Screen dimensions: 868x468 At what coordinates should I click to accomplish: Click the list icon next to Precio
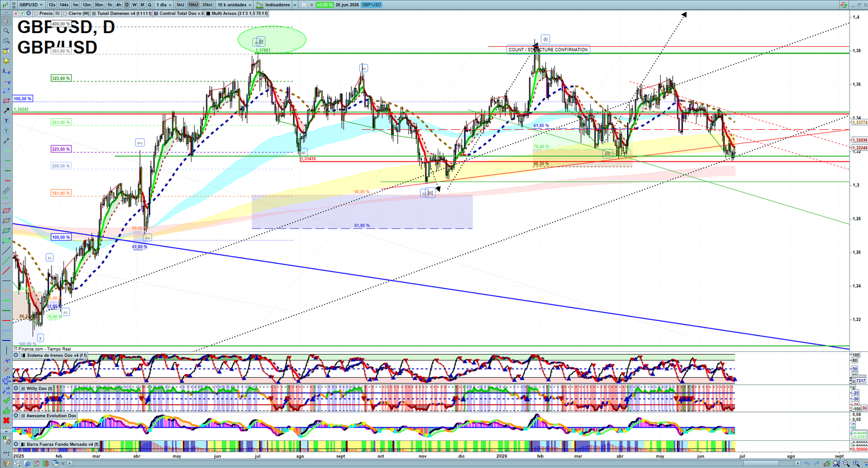click(x=58, y=13)
